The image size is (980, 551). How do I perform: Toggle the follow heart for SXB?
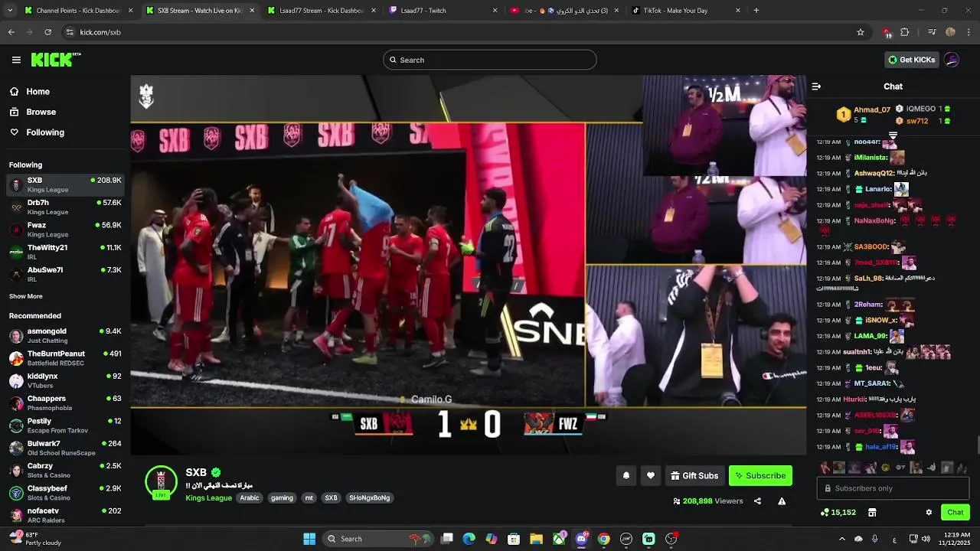[650, 475]
